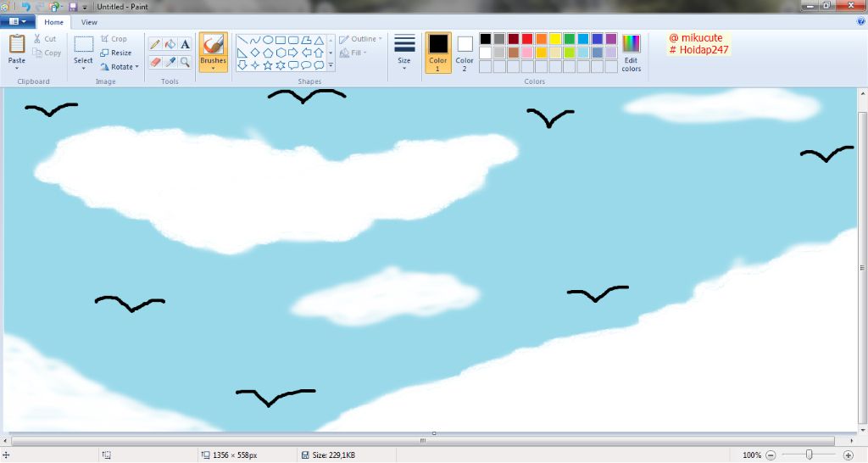Image resolution: width=868 pixels, height=463 pixels.
Task: Click the Copy button
Action: point(47,53)
